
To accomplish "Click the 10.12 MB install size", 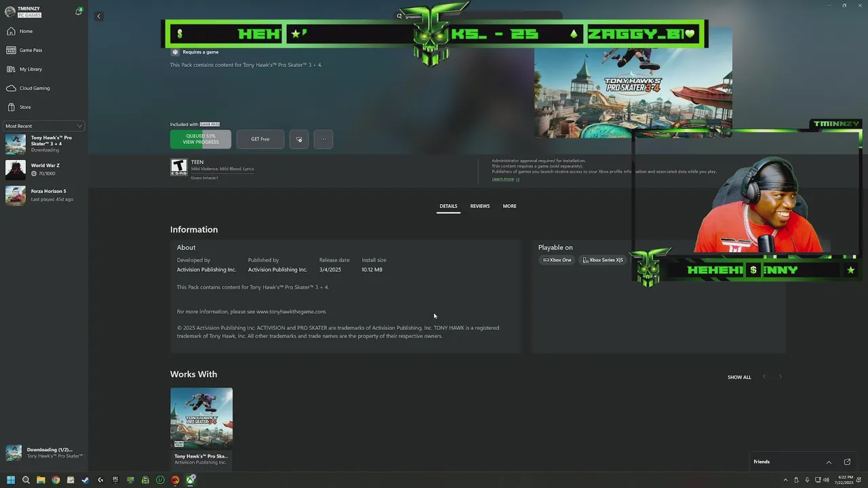I will coord(372,270).
